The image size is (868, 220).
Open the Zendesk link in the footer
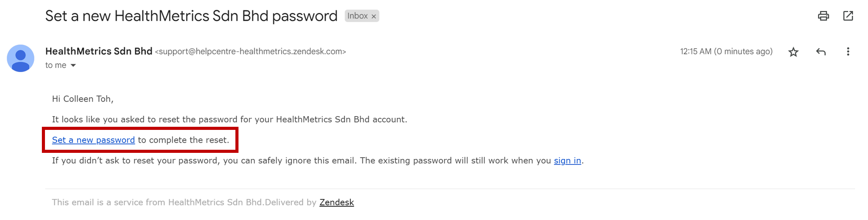pyautogui.click(x=336, y=202)
